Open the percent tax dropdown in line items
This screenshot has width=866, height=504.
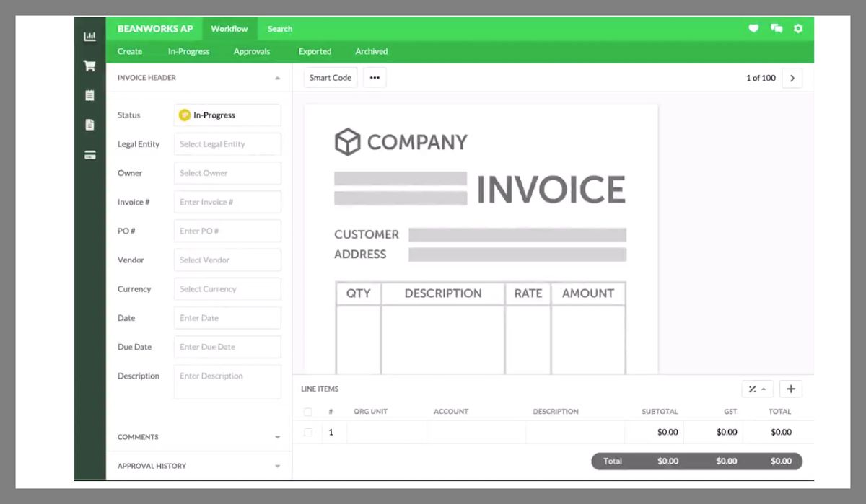[757, 389]
